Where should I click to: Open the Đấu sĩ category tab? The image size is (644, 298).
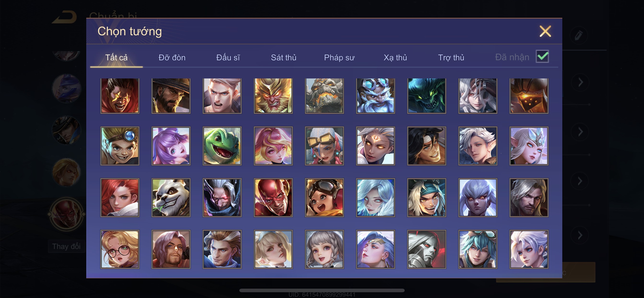[228, 58]
